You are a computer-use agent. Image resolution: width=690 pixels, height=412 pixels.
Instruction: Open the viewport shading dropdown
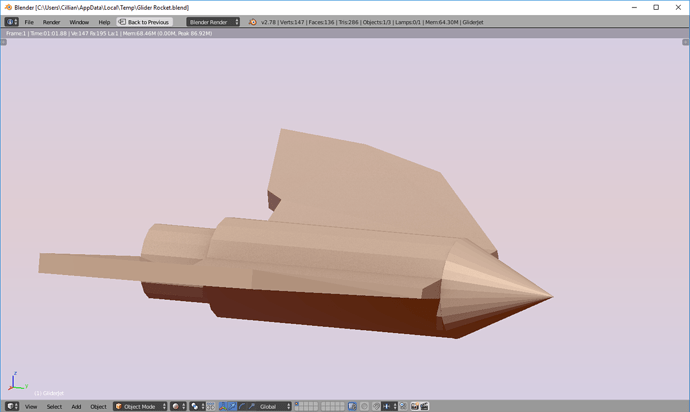point(177,406)
